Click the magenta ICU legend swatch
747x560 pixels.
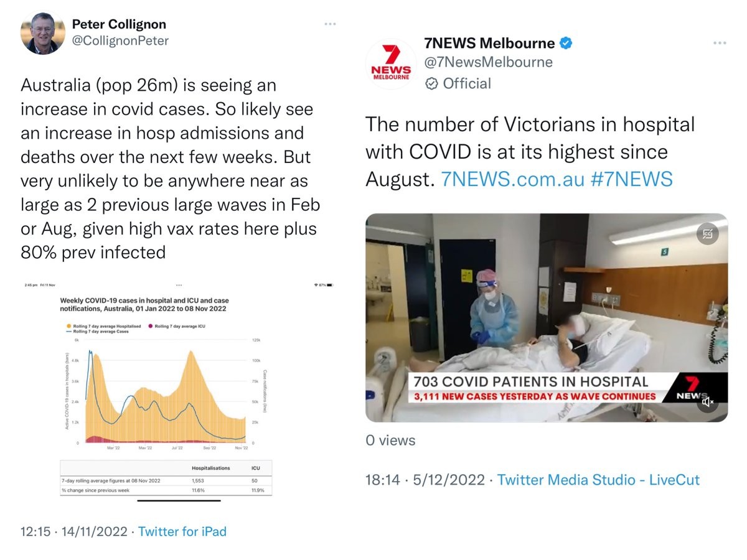point(150,326)
